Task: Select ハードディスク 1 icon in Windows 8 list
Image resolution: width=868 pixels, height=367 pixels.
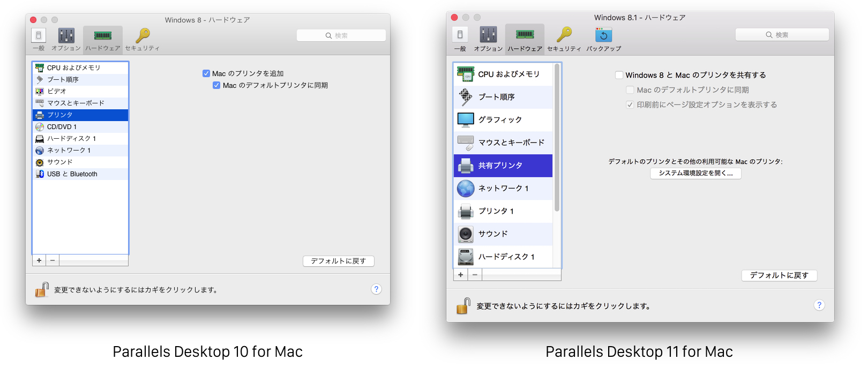Action: coord(40,138)
